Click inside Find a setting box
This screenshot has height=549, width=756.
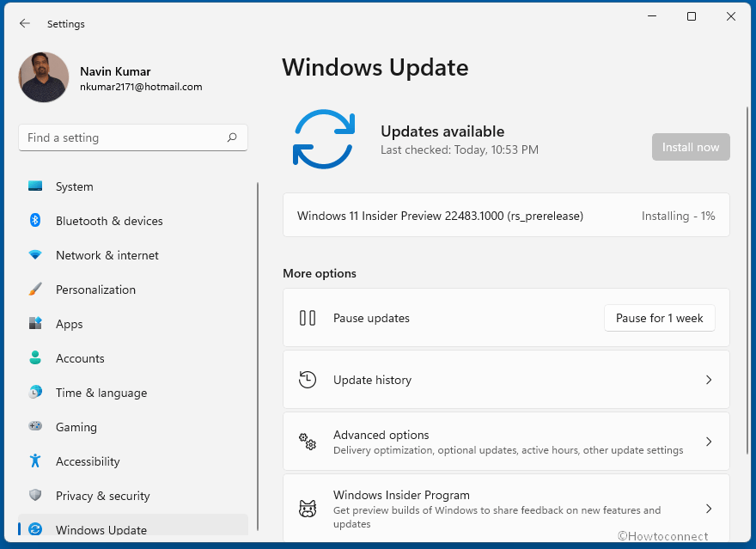(x=133, y=137)
